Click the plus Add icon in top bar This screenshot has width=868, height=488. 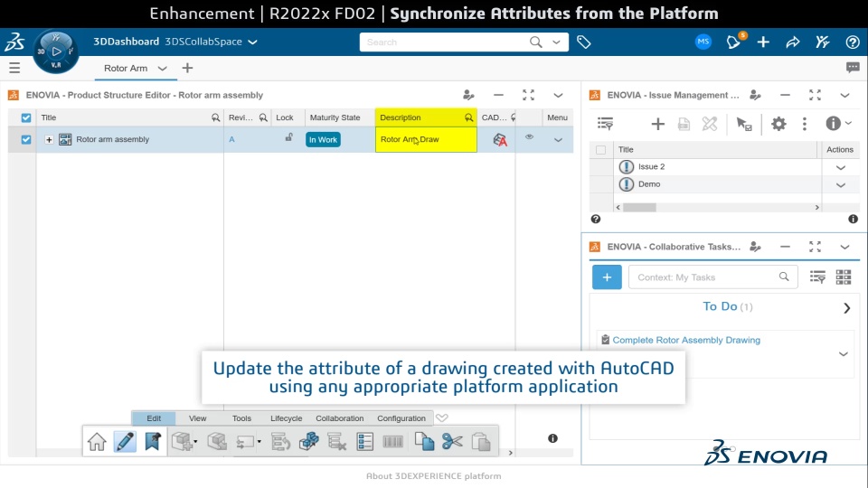point(763,42)
